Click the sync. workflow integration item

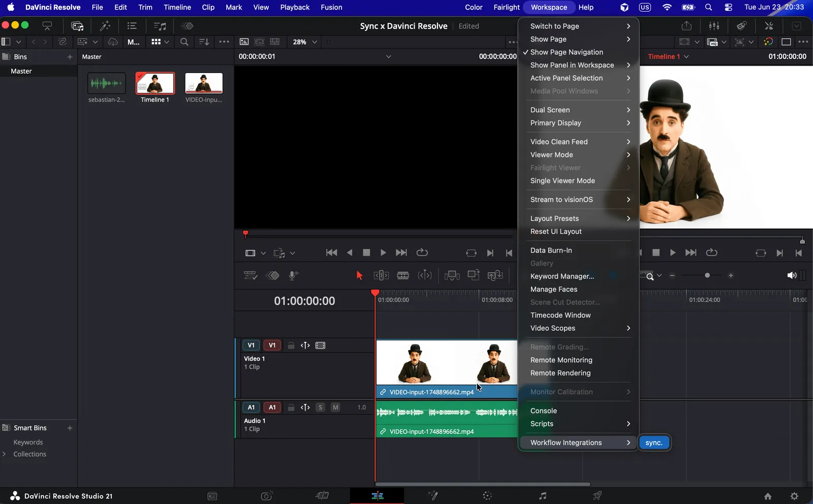pos(654,443)
